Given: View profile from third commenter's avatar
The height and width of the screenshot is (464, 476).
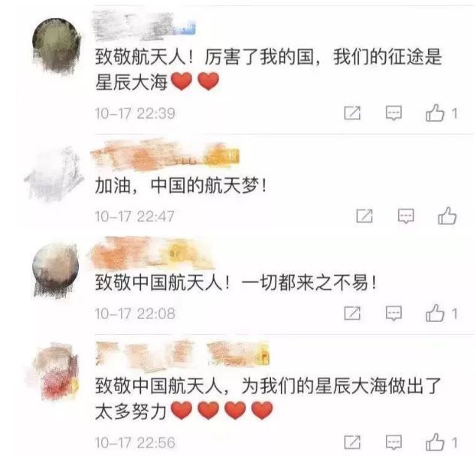Looking at the screenshot, I should [56, 269].
